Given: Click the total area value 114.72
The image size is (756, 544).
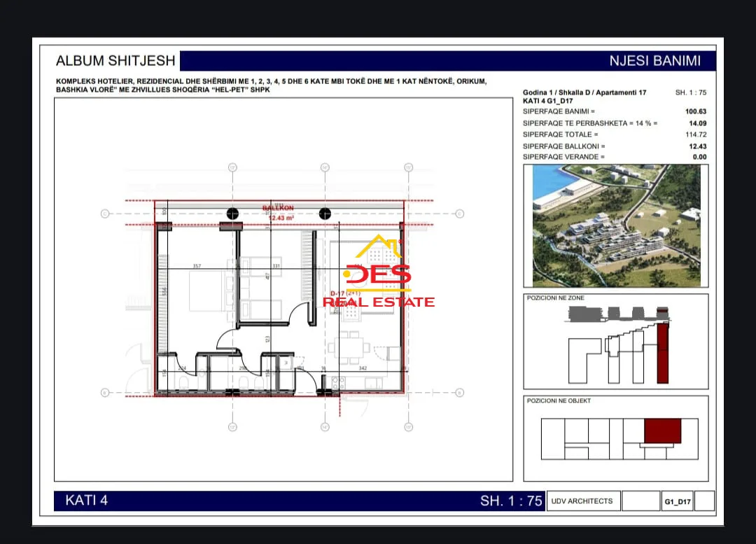Looking at the screenshot, I should (x=696, y=134).
